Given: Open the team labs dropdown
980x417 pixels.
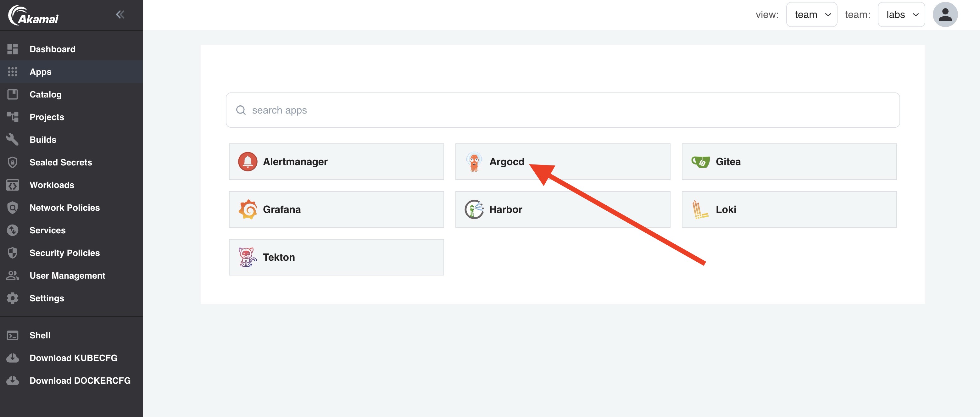Looking at the screenshot, I should (901, 14).
